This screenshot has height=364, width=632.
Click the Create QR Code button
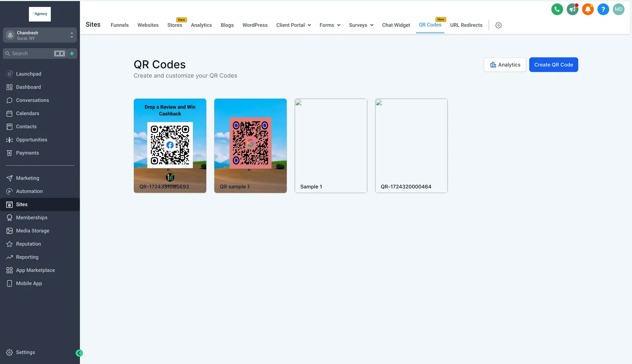point(554,65)
